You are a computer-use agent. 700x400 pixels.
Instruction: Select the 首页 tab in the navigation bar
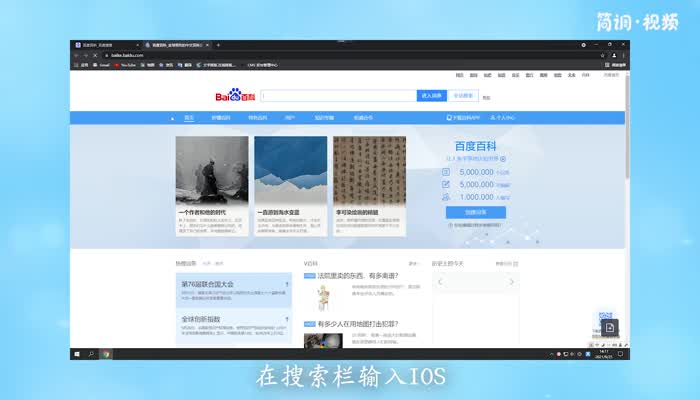coord(189,118)
